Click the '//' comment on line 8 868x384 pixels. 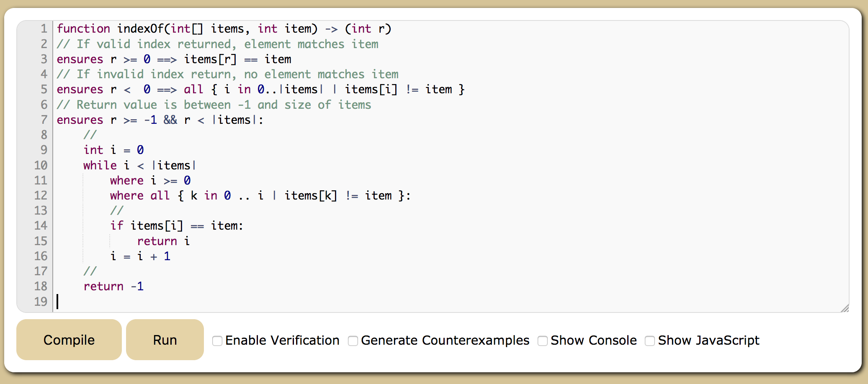click(90, 135)
